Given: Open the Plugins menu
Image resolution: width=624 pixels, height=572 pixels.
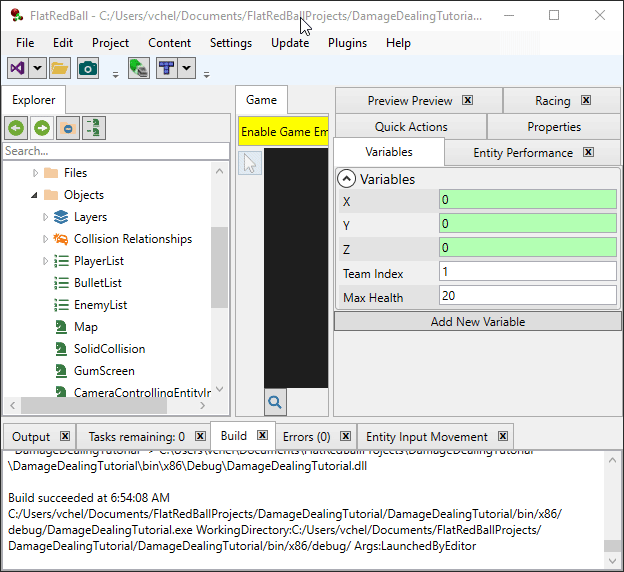Looking at the screenshot, I should [347, 43].
